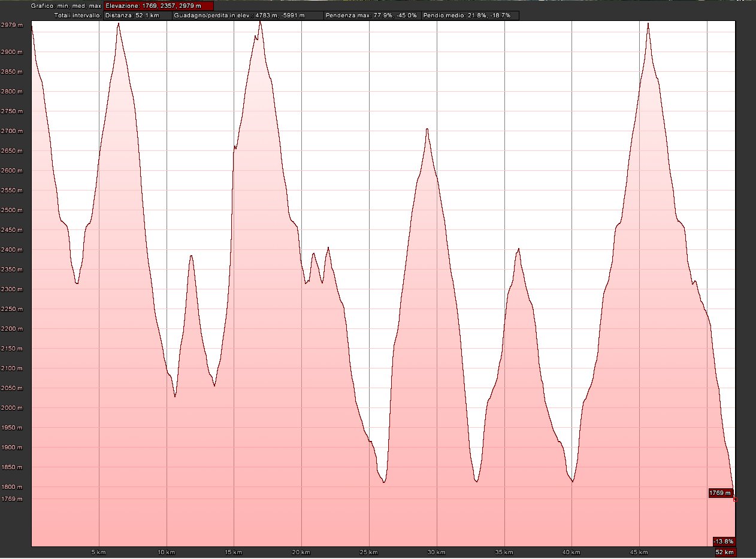This screenshot has height=559, width=756.
Task: Click the Distanza 52.1 km field
Action: (x=137, y=15)
